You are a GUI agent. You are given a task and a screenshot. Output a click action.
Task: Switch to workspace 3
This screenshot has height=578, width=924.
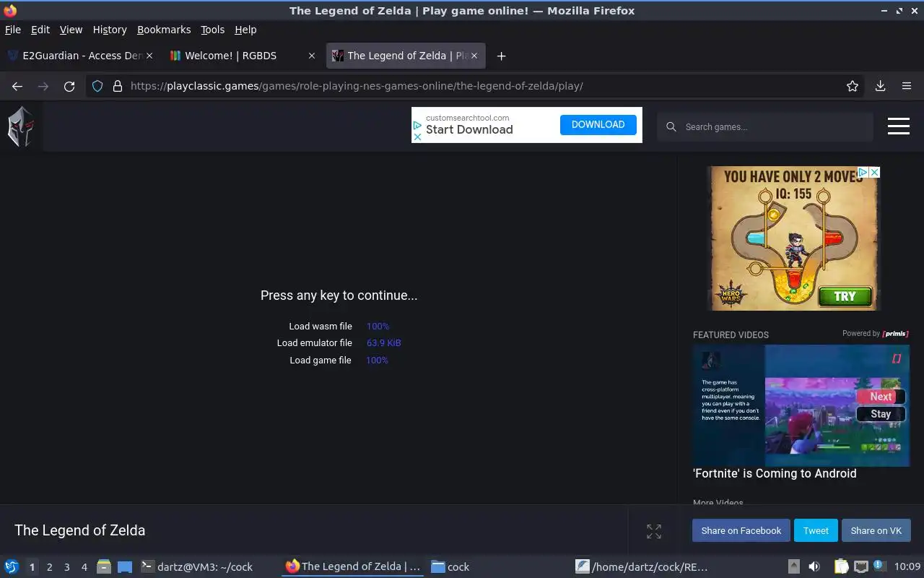pos(66,567)
